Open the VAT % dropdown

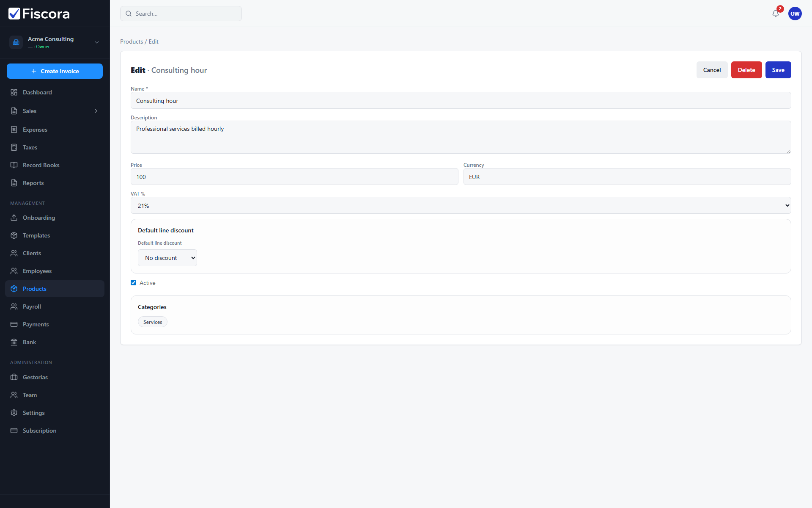point(461,205)
